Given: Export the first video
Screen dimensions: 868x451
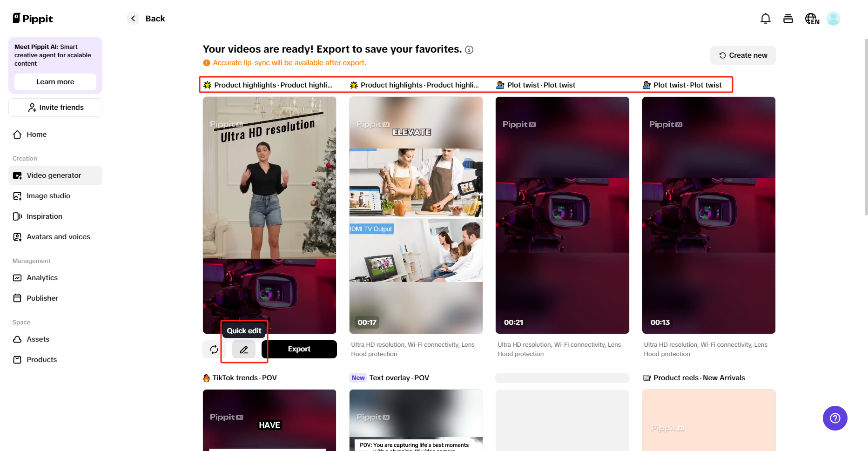Looking at the screenshot, I should 299,349.
